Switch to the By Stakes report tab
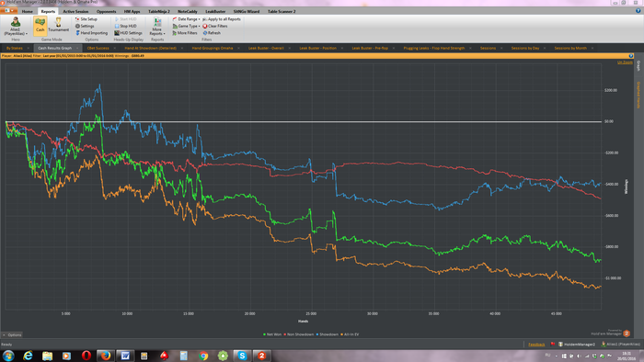Image resolution: width=644 pixels, height=362 pixels. (15, 48)
